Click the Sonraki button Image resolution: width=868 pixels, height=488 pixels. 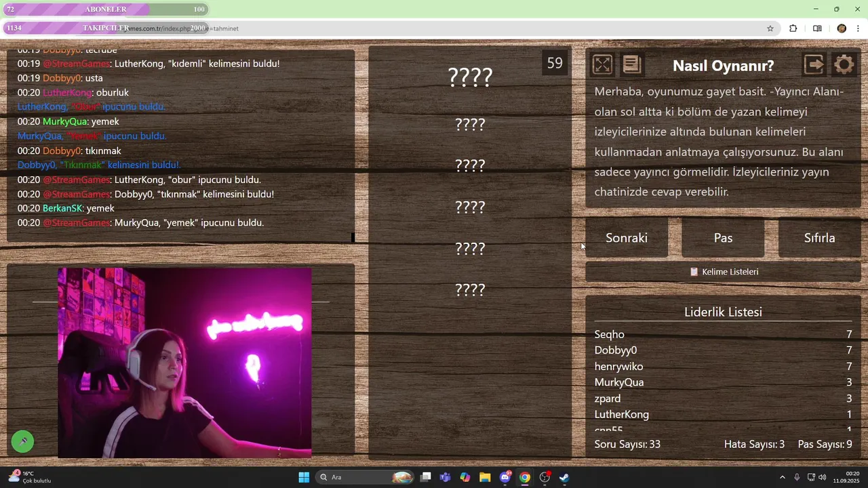coord(627,238)
